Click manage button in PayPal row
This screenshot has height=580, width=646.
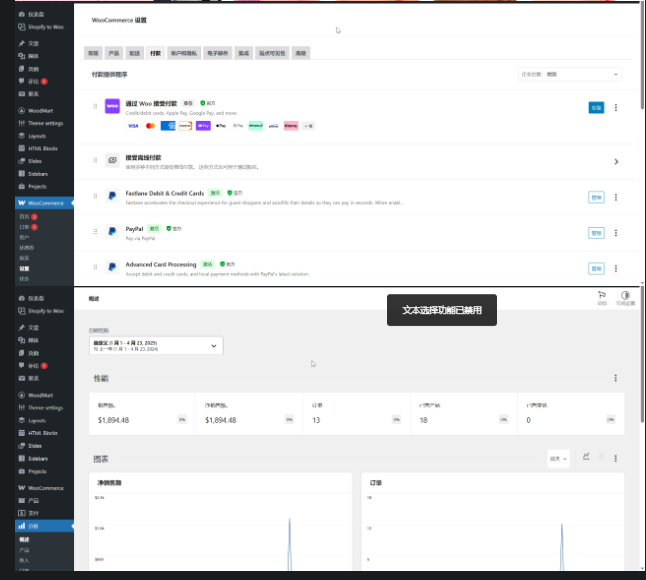coord(596,233)
